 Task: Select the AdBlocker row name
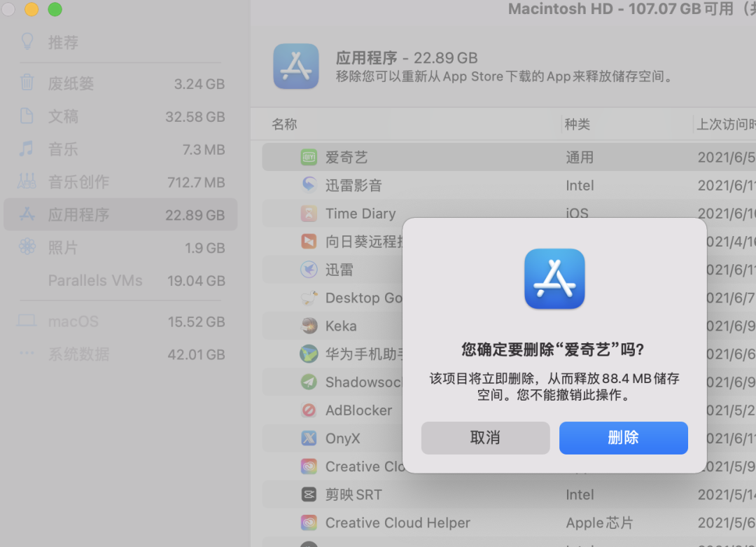pos(358,410)
